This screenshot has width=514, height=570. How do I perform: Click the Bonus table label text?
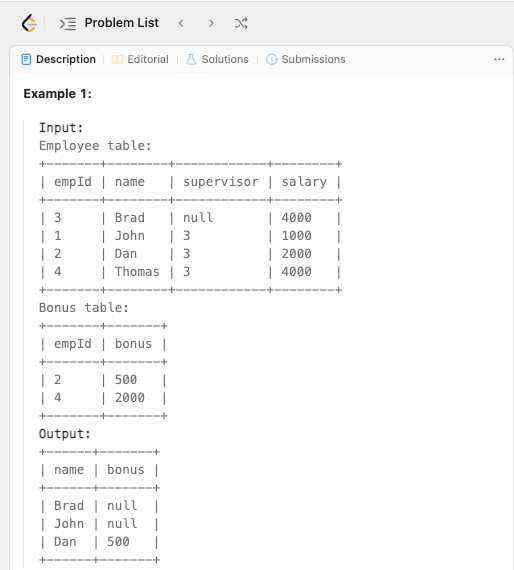pos(84,308)
